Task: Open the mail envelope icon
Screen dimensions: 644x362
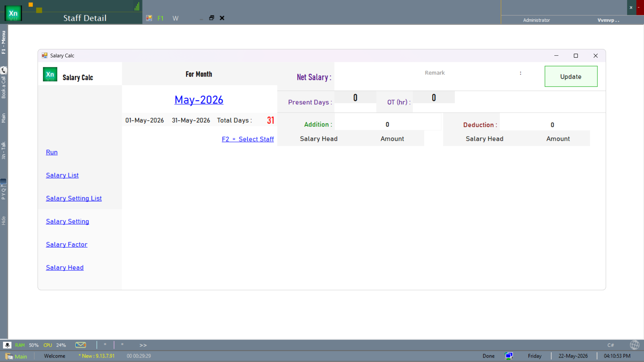Action: pos(81,345)
